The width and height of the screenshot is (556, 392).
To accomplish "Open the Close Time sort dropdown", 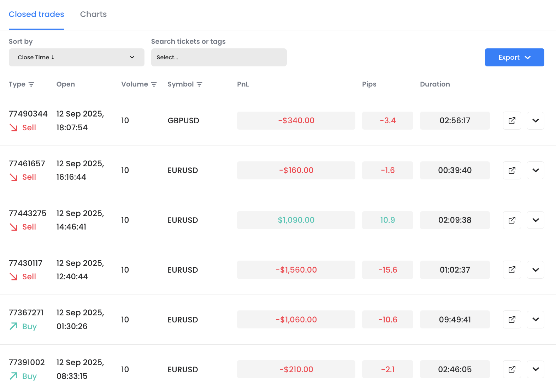I will [76, 58].
